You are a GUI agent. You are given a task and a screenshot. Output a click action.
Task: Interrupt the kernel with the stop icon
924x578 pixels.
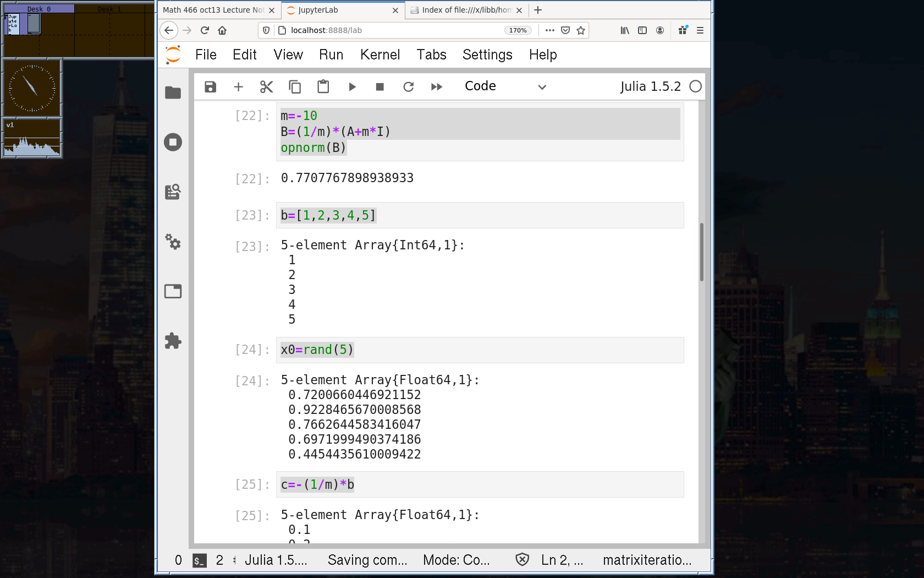[380, 87]
